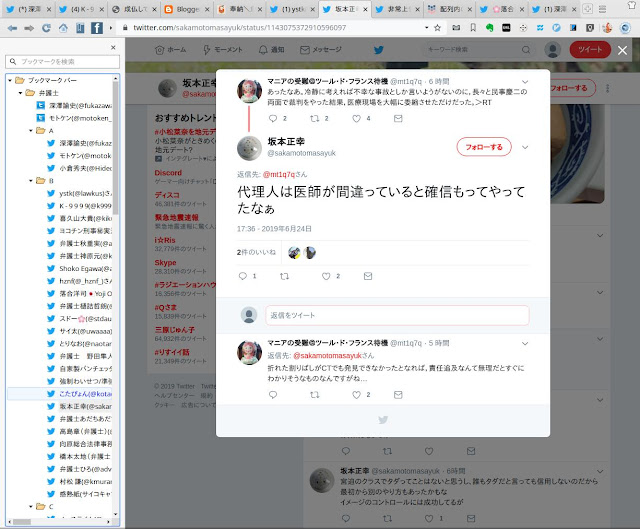Open メッセージ in Twitter navigation

321,50
